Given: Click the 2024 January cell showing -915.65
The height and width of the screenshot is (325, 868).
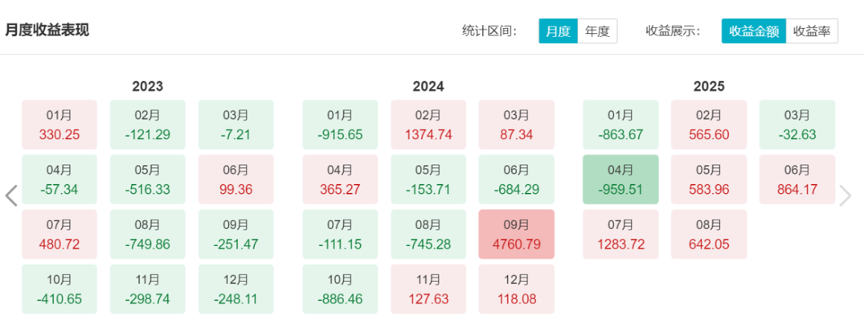Looking at the screenshot, I should (340, 125).
